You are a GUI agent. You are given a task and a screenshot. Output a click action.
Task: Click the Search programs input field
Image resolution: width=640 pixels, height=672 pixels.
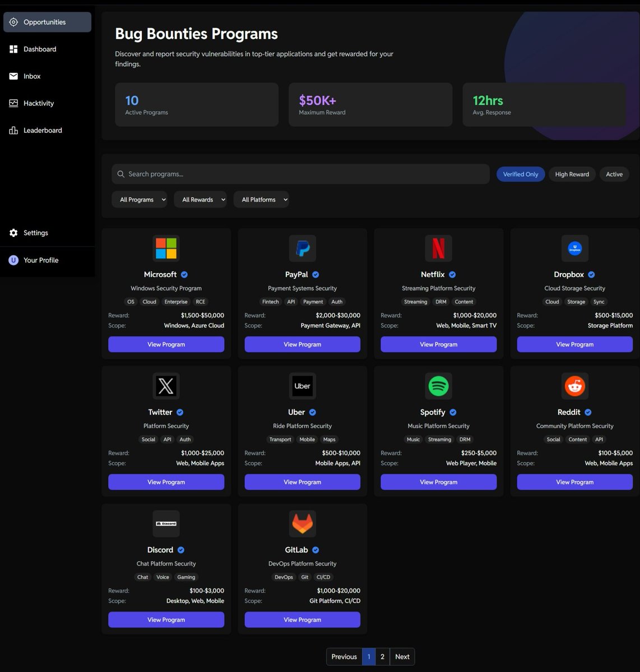(x=300, y=174)
